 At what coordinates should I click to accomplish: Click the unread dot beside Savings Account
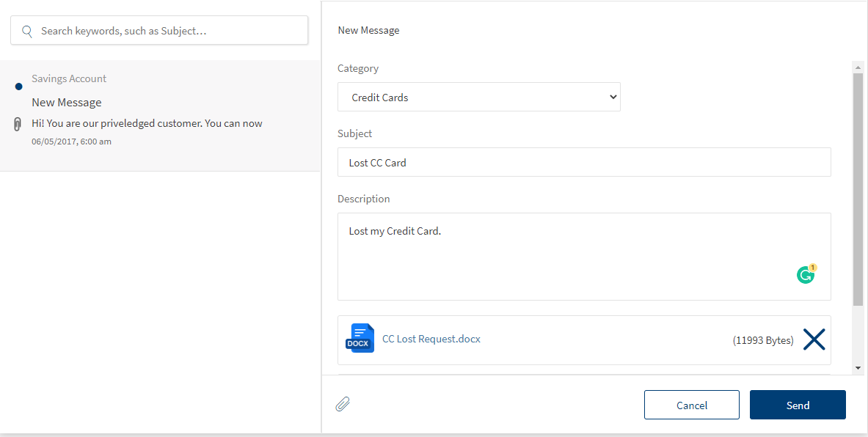tap(18, 87)
